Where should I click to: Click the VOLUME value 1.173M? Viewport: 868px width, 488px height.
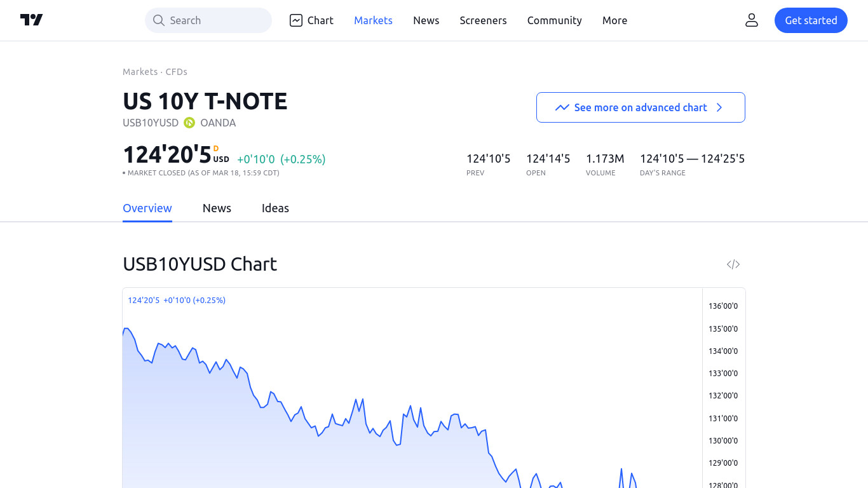(x=605, y=159)
